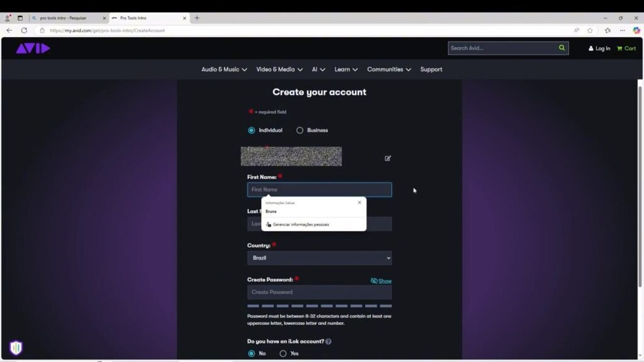Switch to the Pro Tools Intro tab
This screenshot has width=644, height=362.
pos(150,18)
